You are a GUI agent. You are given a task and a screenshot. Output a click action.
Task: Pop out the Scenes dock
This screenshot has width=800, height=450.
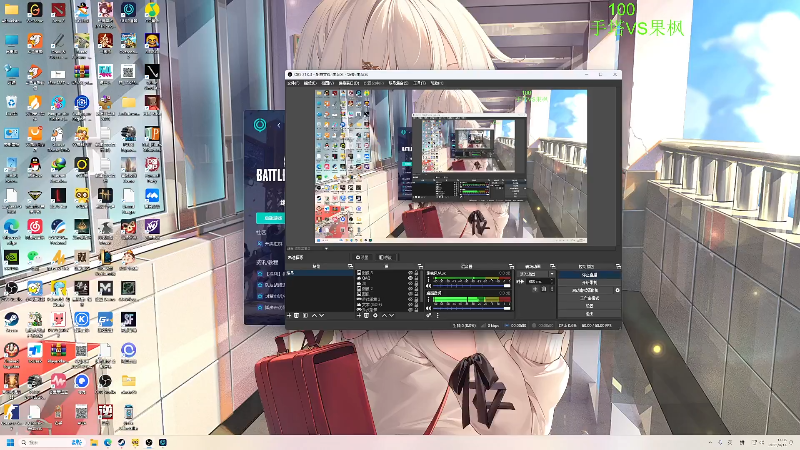350,266
